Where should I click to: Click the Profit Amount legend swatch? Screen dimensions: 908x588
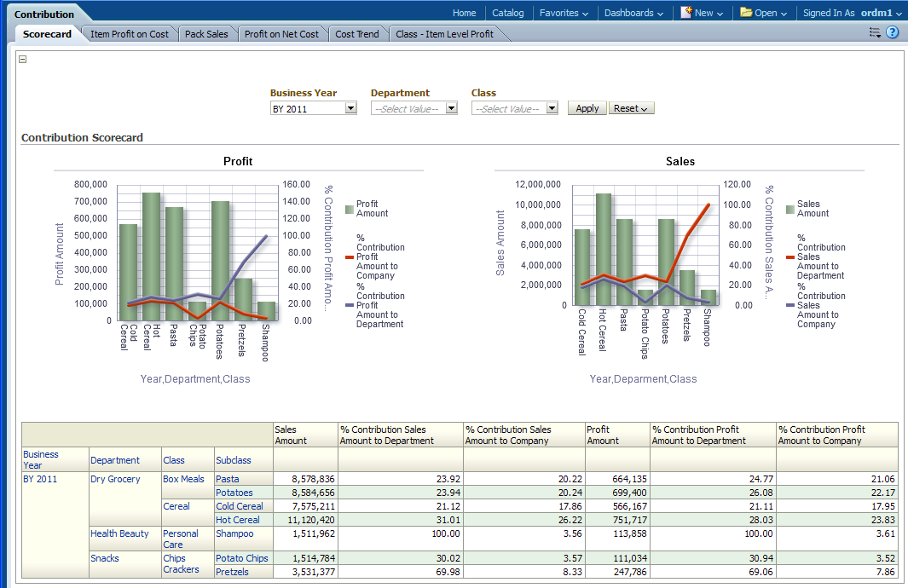(x=350, y=209)
